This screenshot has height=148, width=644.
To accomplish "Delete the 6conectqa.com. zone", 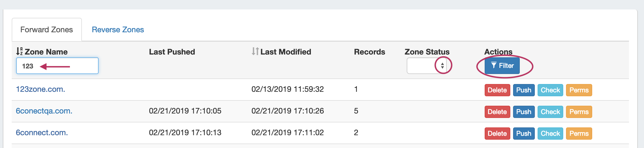I will pos(497,112).
